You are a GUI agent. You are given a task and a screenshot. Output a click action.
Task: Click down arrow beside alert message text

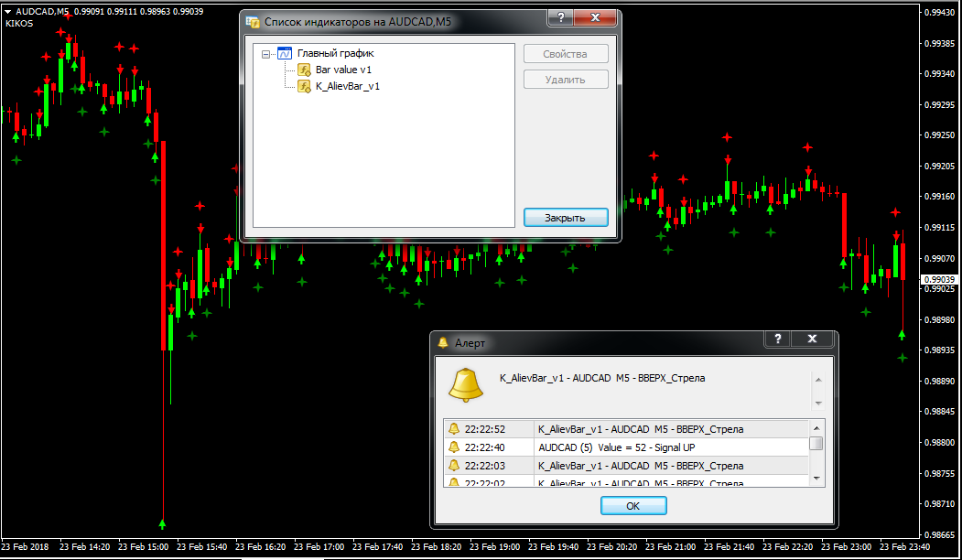[818, 402]
